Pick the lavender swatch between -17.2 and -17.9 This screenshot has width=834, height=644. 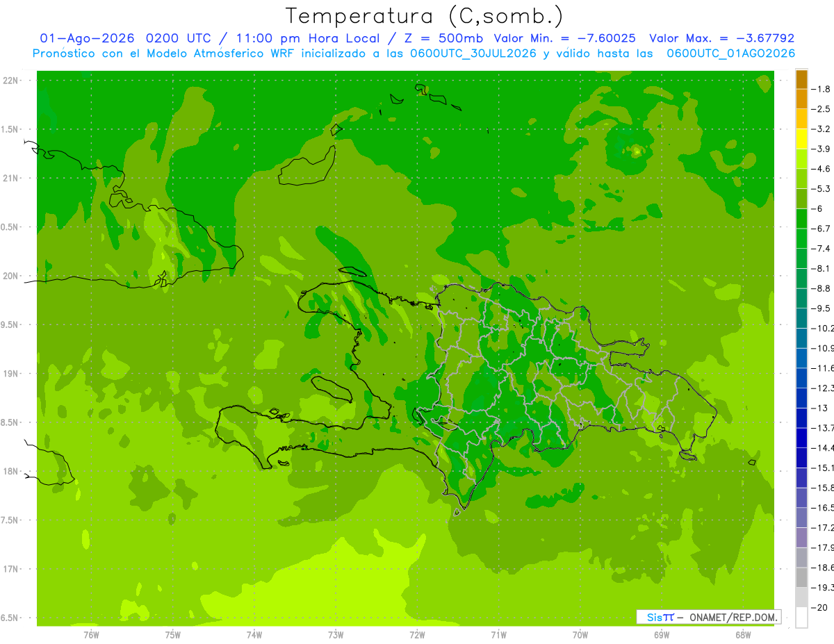pos(801,537)
